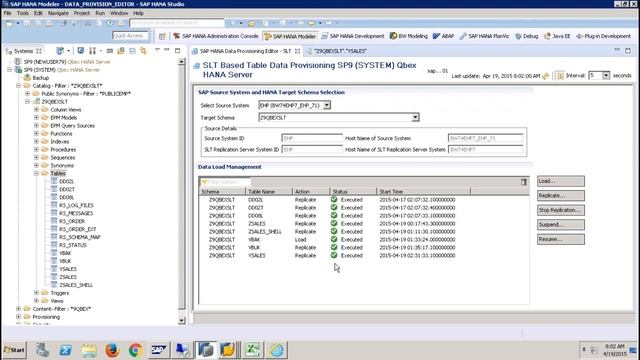Open the Navigate menu
This screenshot has height=360, width=640.
pyautogui.click(x=58, y=13)
